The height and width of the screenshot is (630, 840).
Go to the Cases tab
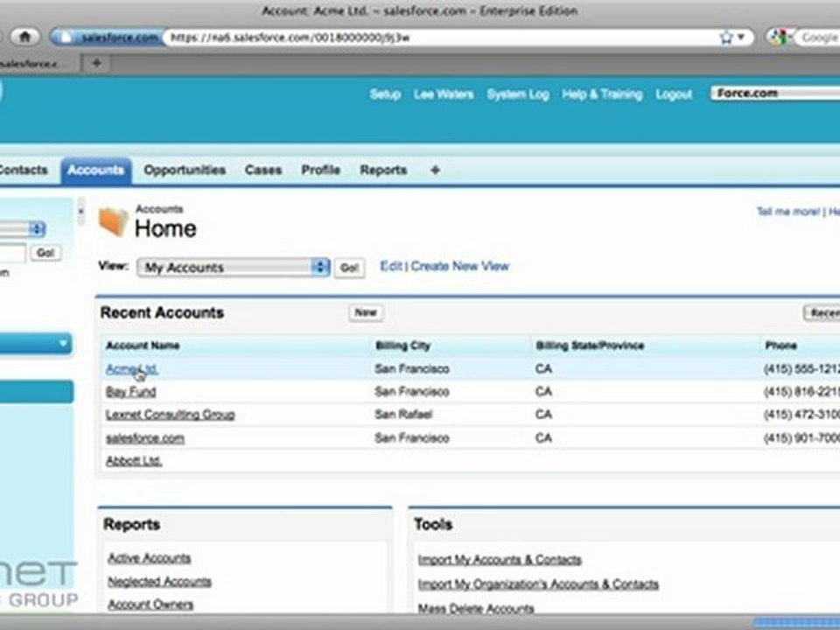coord(263,171)
